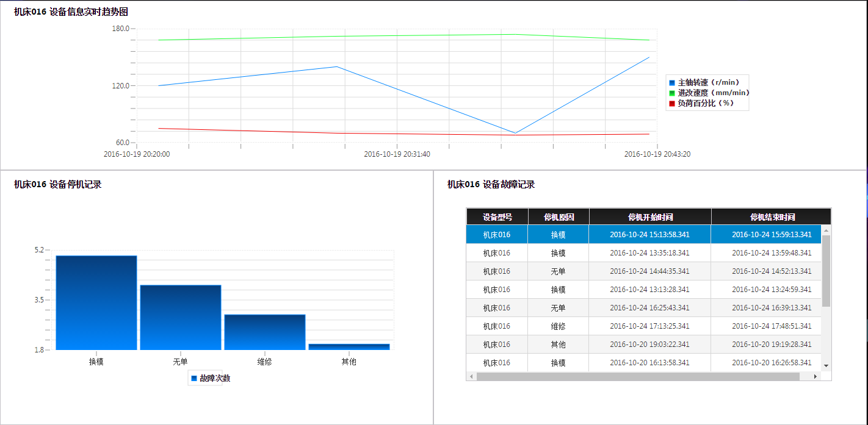Select the row starting 2016-10-20 16:13:58.341
Viewport: 868px width, 425px height.
tap(644, 363)
